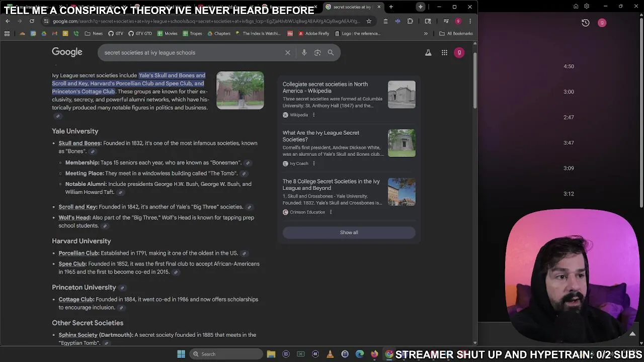This screenshot has height=362, width=644.
Task: Open source link beside Princeton University heading
Action: [122, 288]
